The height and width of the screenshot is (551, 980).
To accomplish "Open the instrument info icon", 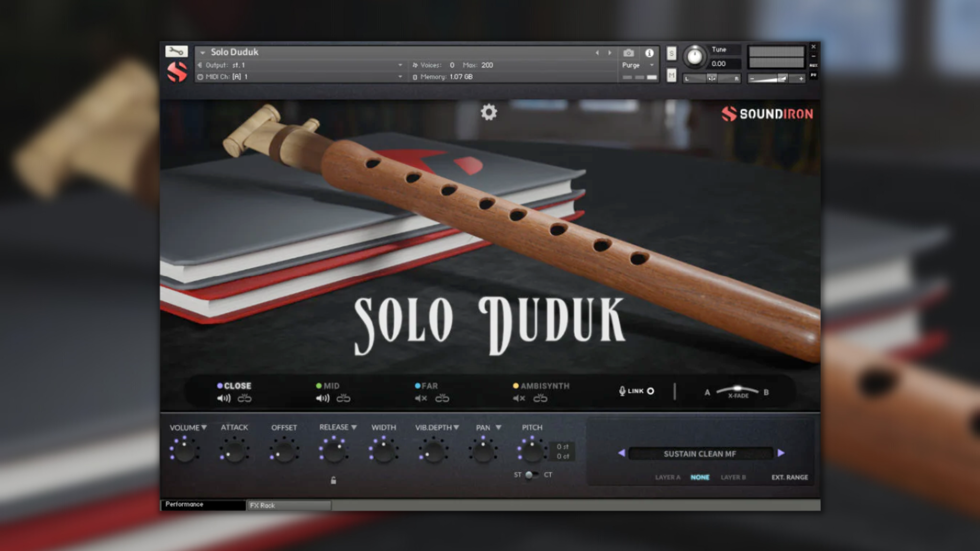I will (649, 53).
